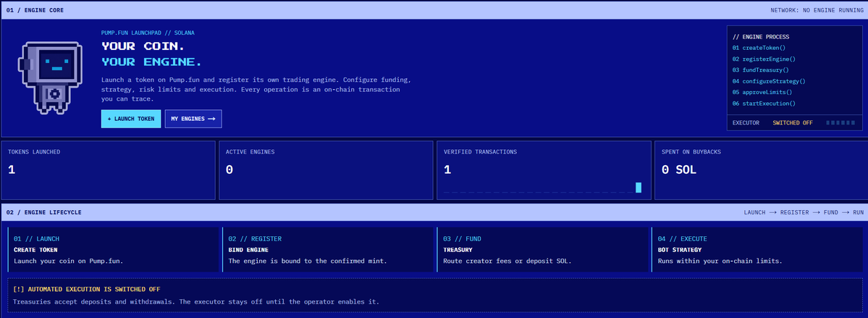The width and height of the screenshot is (868, 318).
Task: Select the fundTreasury() step
Action: tap(760, 70)
